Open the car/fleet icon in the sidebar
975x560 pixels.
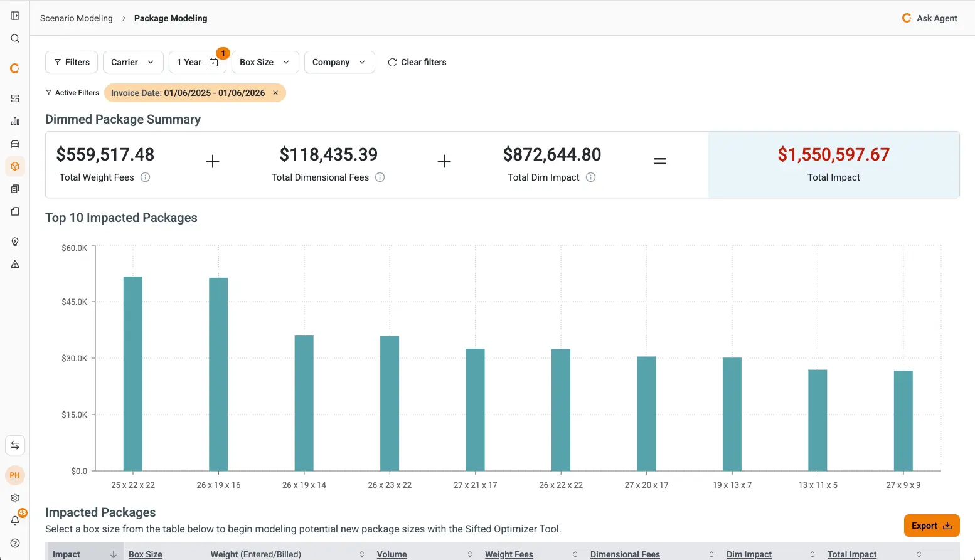pyautogui.click(x=15, y=144)
